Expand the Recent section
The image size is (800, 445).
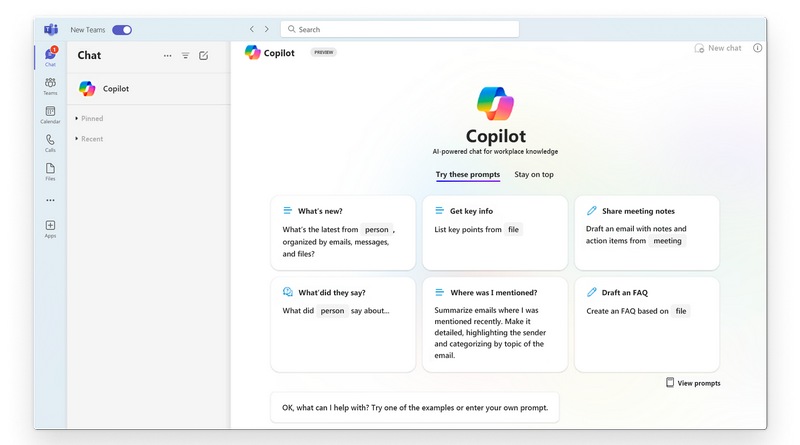[89, 139]
